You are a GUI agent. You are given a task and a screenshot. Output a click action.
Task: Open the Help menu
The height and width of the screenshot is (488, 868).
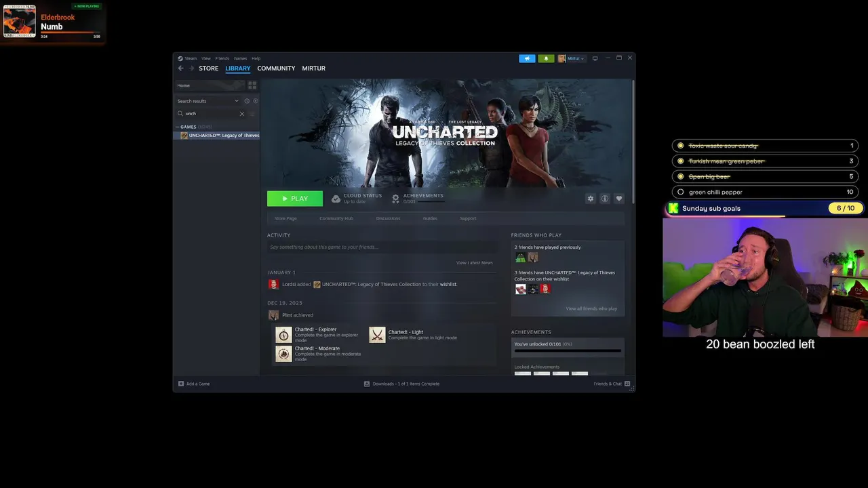point(256,58)
